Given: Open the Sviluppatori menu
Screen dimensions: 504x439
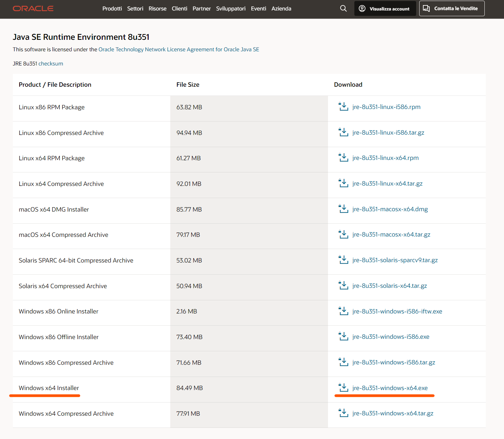Looking at the screenshot, I should point(231,8).
